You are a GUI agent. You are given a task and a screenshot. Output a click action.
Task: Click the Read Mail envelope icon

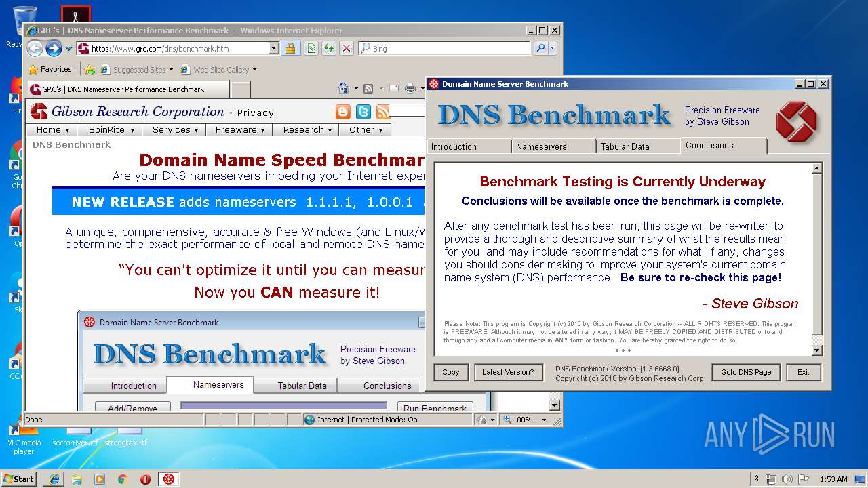coord(393,88)
